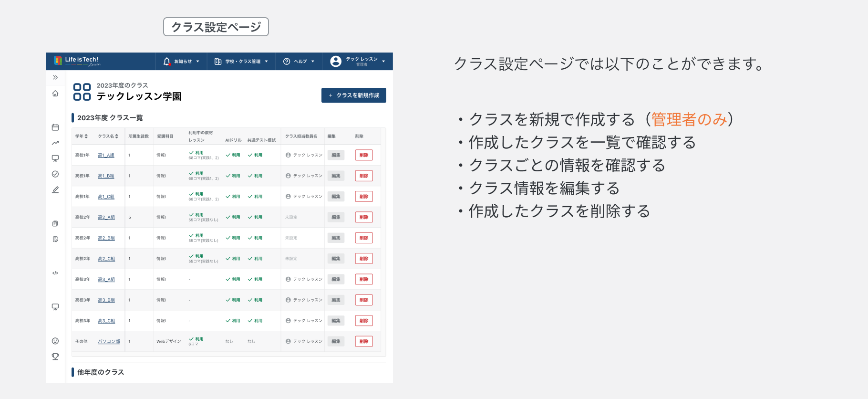Open the check circle sidebar icon

pos(55,174)
